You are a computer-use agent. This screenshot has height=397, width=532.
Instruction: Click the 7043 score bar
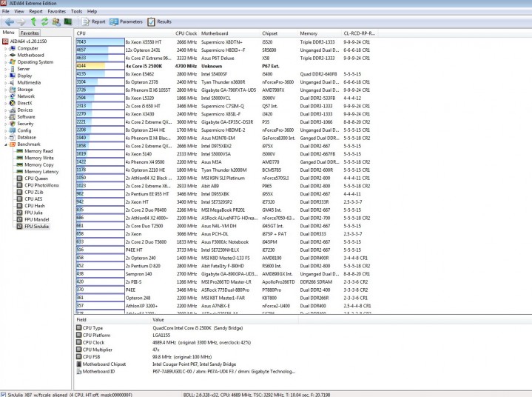[x=101, y=42]
